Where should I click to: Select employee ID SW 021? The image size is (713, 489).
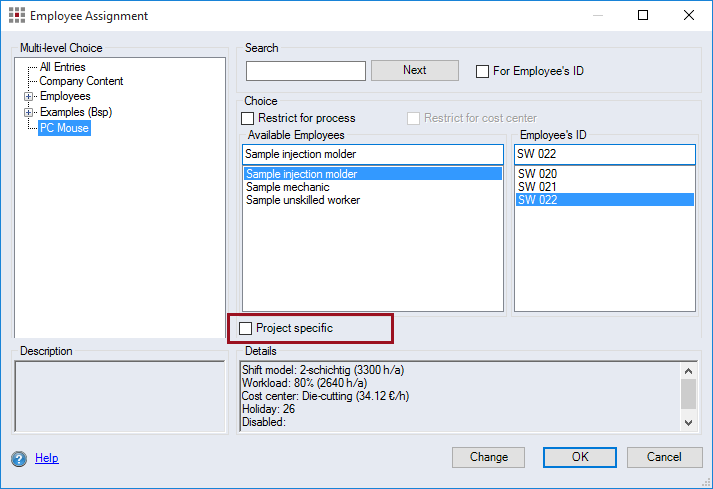coord(537,187)
